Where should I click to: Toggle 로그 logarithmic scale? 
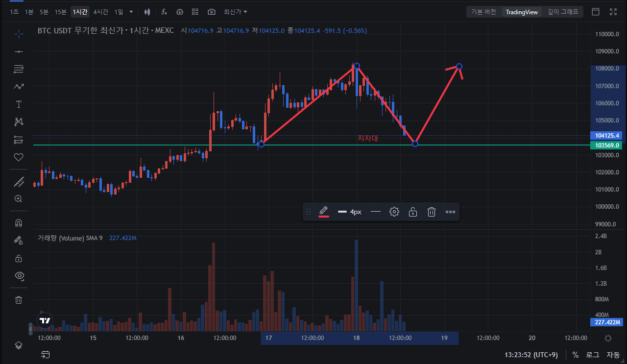tap(592, 355)
